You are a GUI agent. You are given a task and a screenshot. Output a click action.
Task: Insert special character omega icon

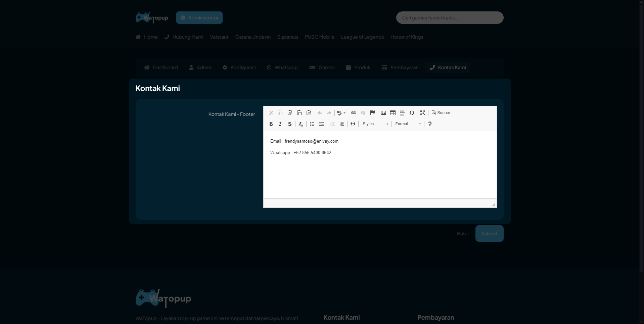(412, 113)
